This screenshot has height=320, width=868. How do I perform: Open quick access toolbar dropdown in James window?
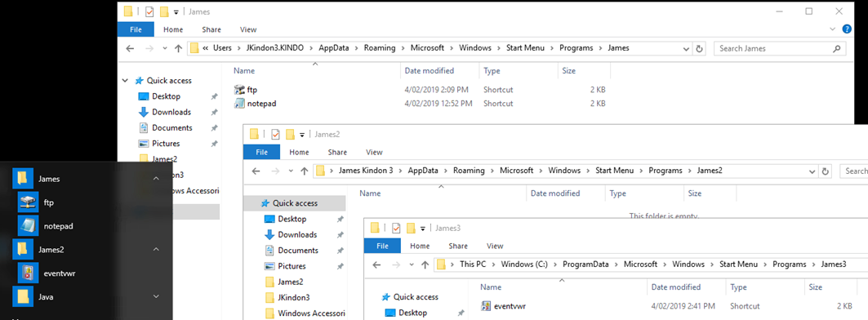pyautogui.click(x=176, y=12)
